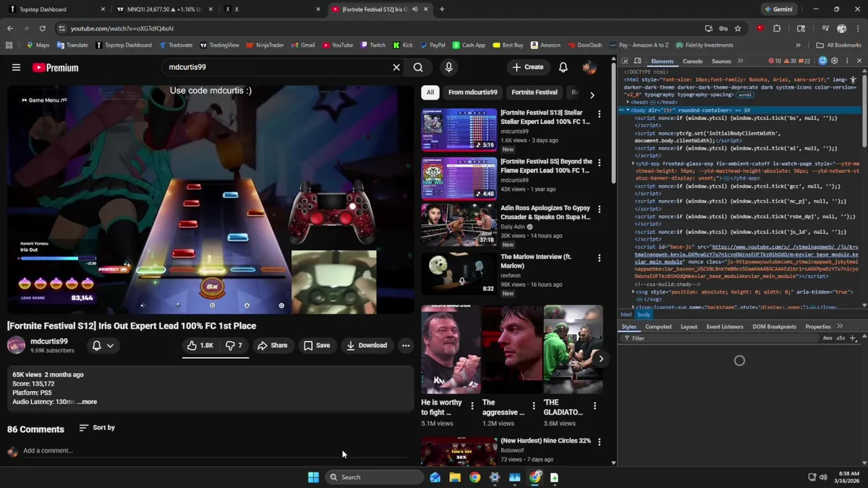Expand the ytd-app element node
Viewport: 868px width, 488px height.
633,163
